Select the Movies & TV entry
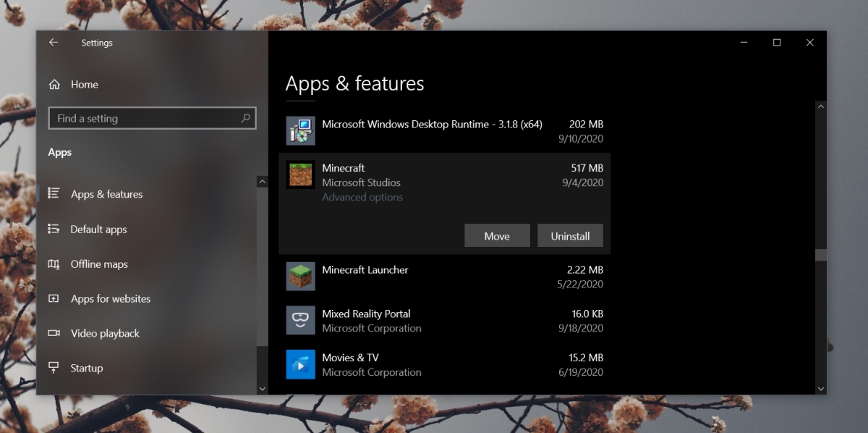The width and height of the screenshot is (868, 433). [444, 364]
